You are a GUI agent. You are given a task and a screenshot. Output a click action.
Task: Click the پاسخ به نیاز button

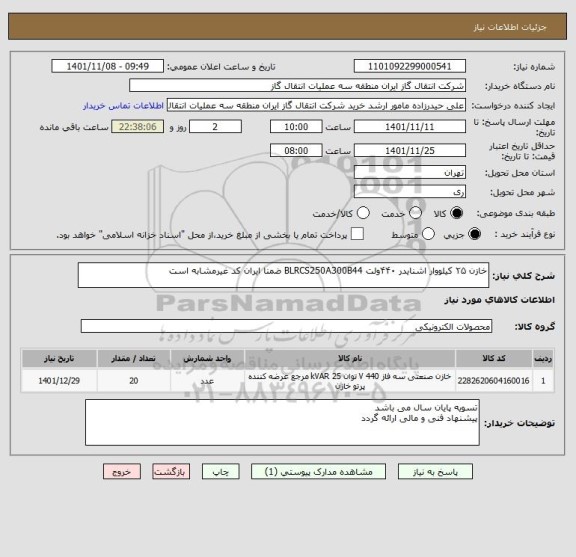[x=435, y=471]
